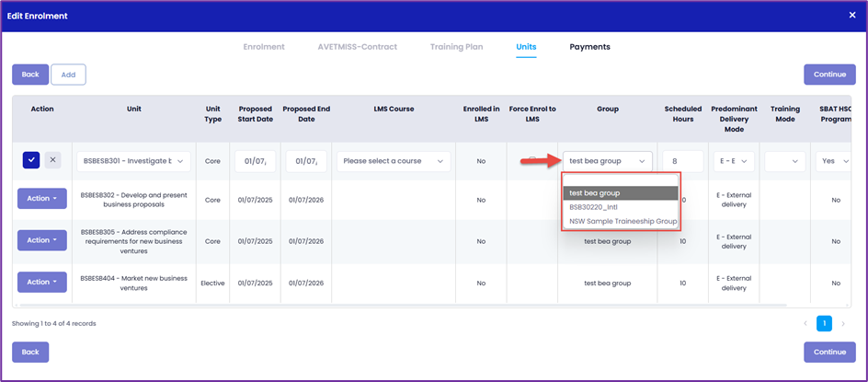Open the Training Plan tab
This screenshot has width=868, height=382.
coord(457,47)
